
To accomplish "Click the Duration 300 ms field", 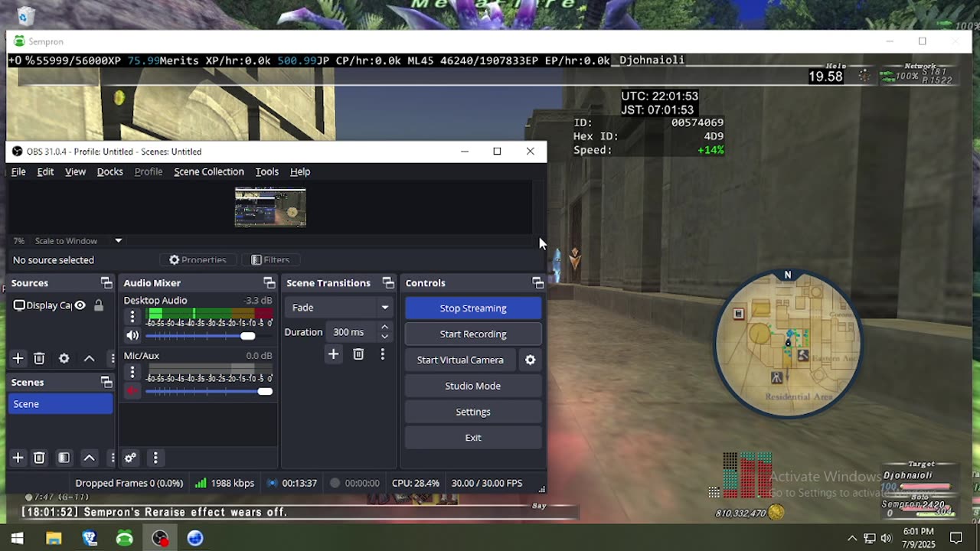I will 352,332.
